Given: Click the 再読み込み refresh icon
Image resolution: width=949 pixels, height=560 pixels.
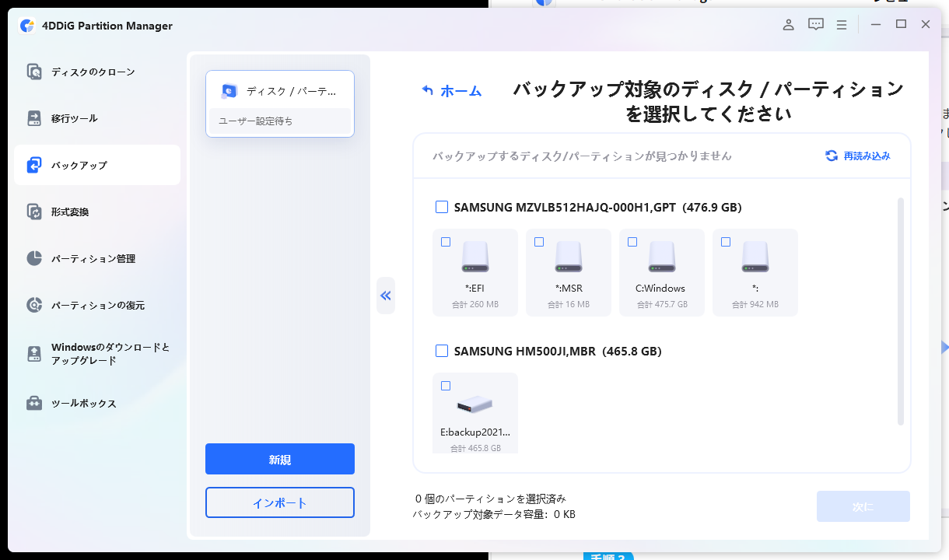Looking at the screenshot, I should coord(832,156).
